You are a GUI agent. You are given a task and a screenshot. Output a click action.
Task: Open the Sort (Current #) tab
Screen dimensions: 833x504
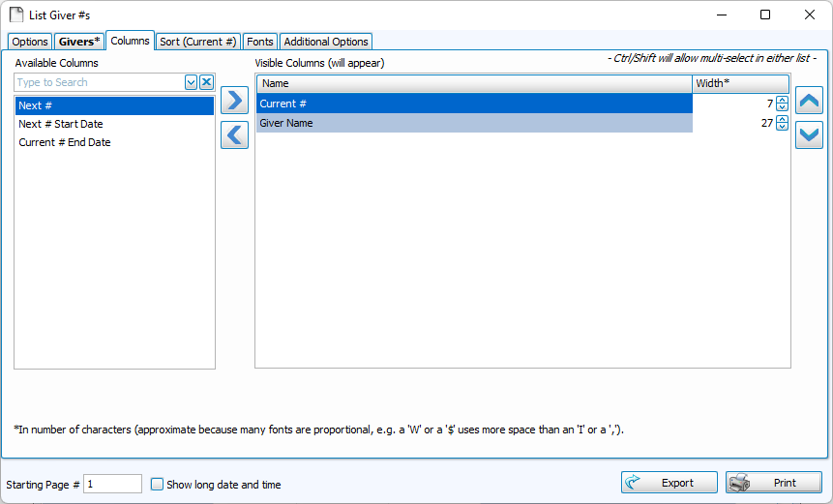tap(198, 42)
